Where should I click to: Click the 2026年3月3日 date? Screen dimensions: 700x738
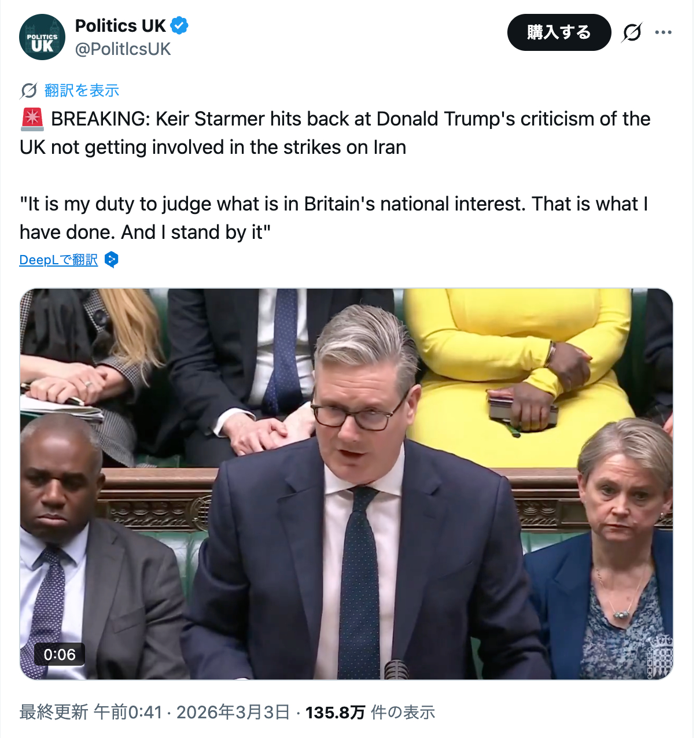[x=233, y=712]
